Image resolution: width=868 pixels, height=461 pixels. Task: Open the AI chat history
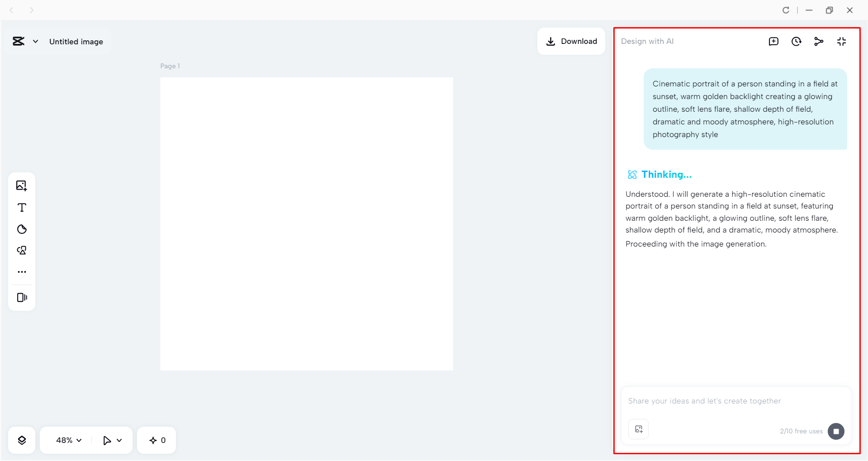tap(796, 42)
